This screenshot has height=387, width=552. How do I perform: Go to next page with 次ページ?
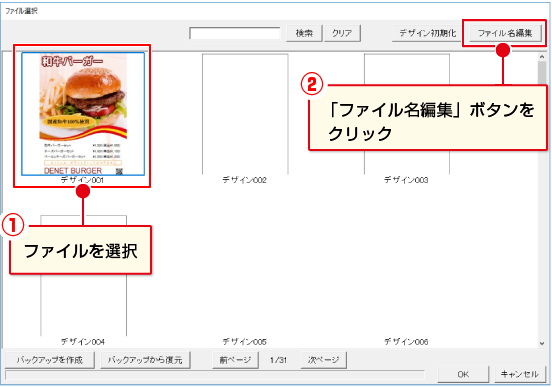324,360
